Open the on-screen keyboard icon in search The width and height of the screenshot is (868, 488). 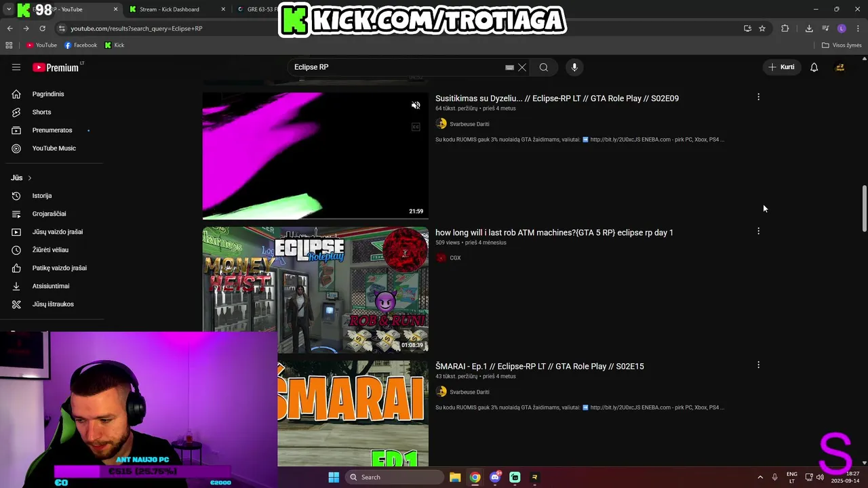coord(509,67)
